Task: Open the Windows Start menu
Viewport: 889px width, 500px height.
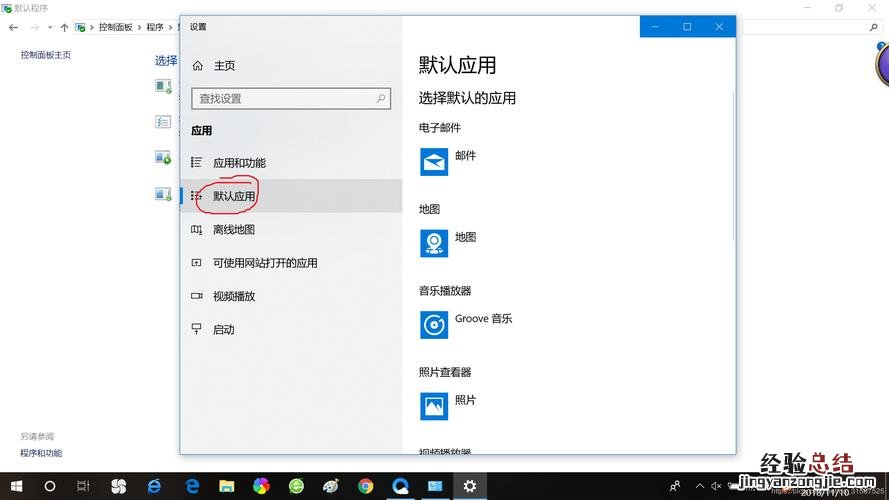Action: (16, 486)
